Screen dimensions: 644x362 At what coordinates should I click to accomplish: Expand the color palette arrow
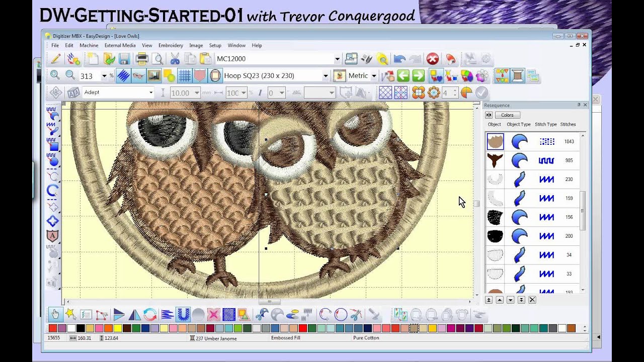coord(585,328)
